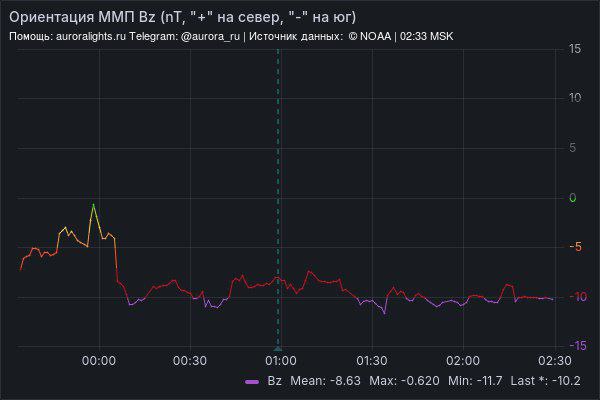Image resolution: width=600 pixels, height=400 pixels.
Task: Click the legend value "Last *: -10.2"
Action: 545,381
